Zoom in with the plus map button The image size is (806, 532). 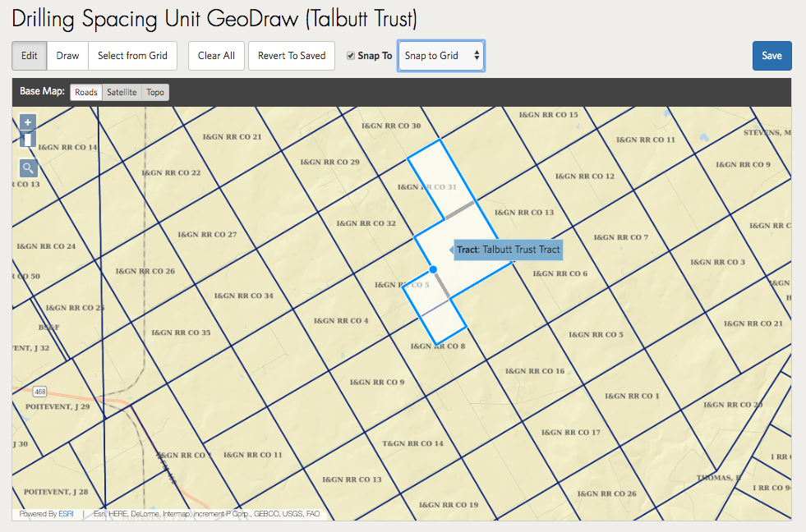pyautogui.click(x=28, y=122)
